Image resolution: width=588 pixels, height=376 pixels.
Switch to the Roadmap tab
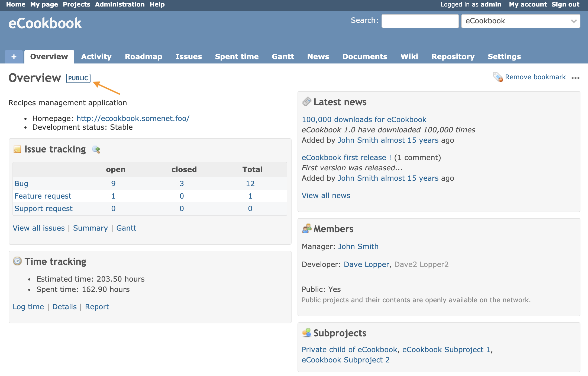143,57
